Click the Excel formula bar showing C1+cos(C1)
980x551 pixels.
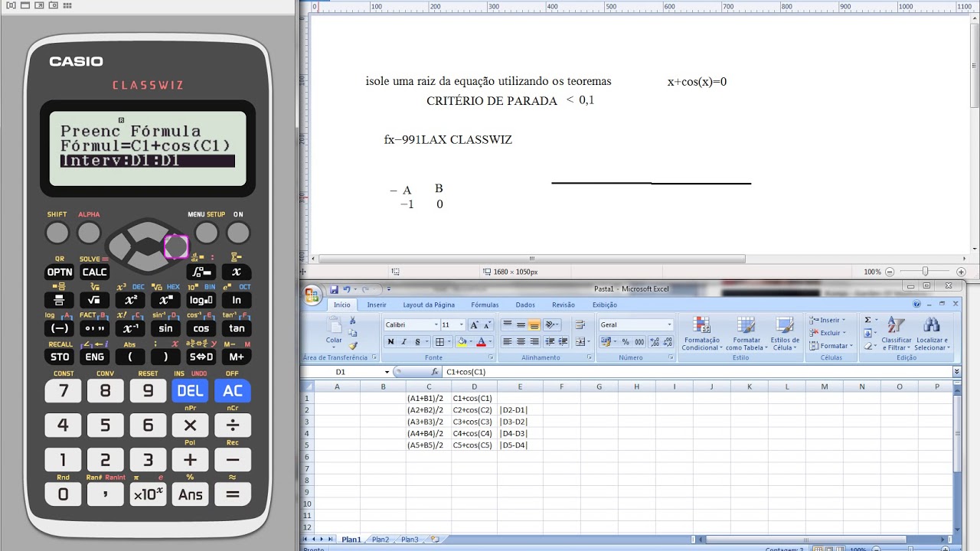click(x=697, y=372)
